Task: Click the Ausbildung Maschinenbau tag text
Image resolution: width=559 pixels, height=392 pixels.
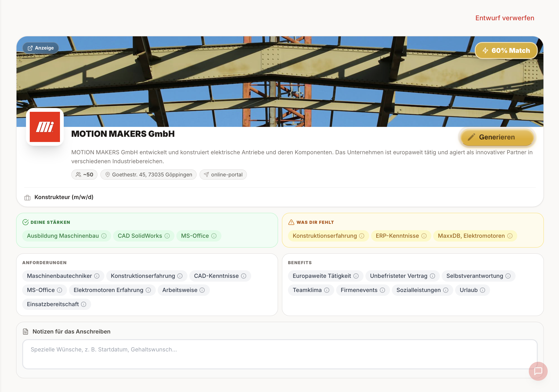Action: [63, 236]
